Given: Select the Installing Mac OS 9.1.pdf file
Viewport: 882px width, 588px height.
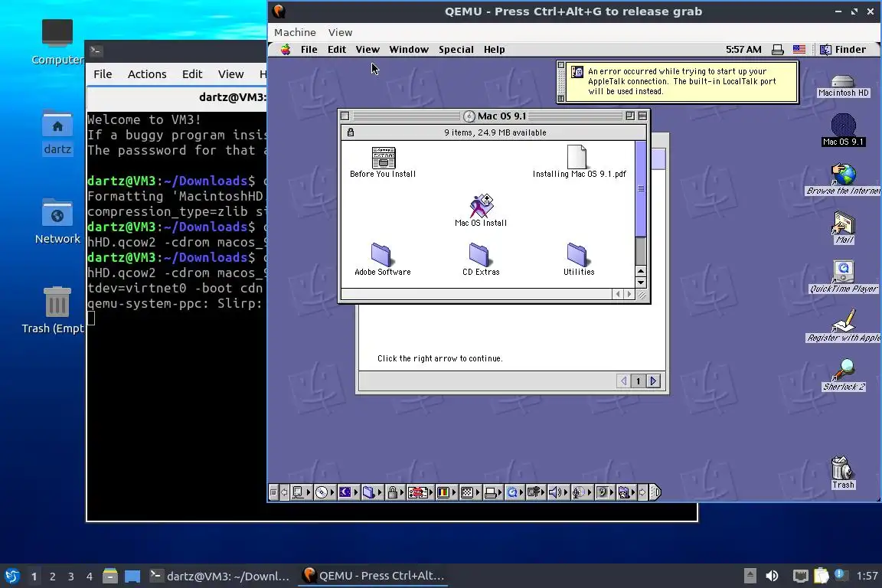Looking at the screenshot, I should 579,162.
